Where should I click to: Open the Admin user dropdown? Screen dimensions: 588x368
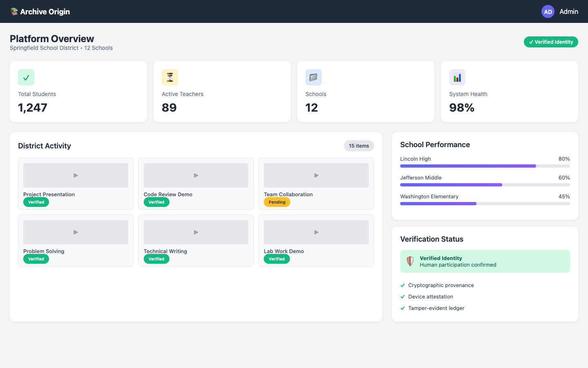tap(568, 11)
